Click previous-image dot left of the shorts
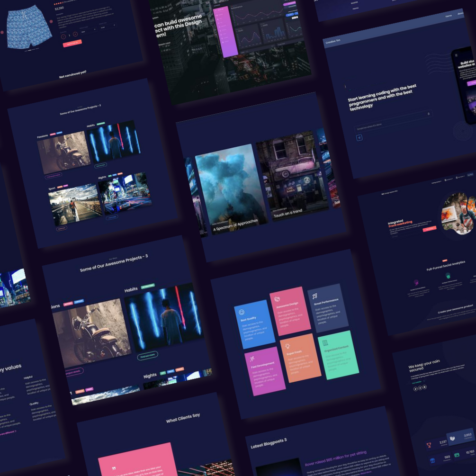The height and width of the screenshot is (476, 476). point(2,32)
